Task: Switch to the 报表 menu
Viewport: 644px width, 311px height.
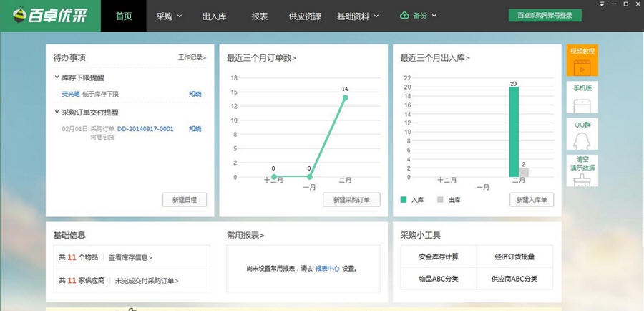Action: 260,16
